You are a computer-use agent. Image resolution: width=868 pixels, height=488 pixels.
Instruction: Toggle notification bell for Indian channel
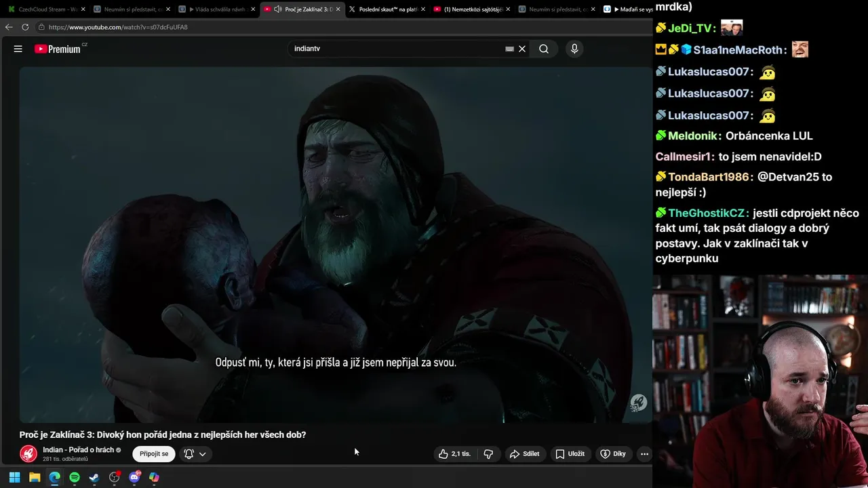(x=189, y=454)
